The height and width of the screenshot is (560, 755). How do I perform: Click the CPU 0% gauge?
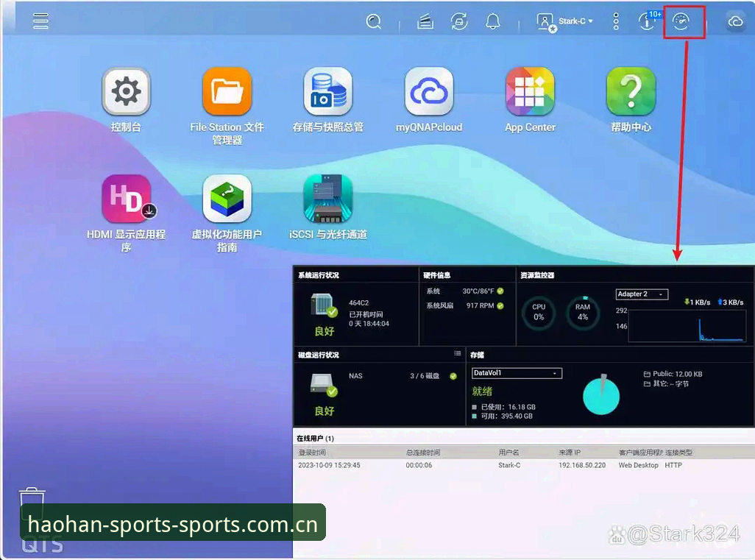539,313
